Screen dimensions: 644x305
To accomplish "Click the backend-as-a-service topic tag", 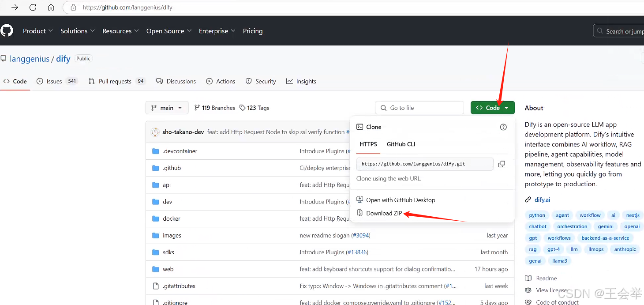I will [605, 238].
